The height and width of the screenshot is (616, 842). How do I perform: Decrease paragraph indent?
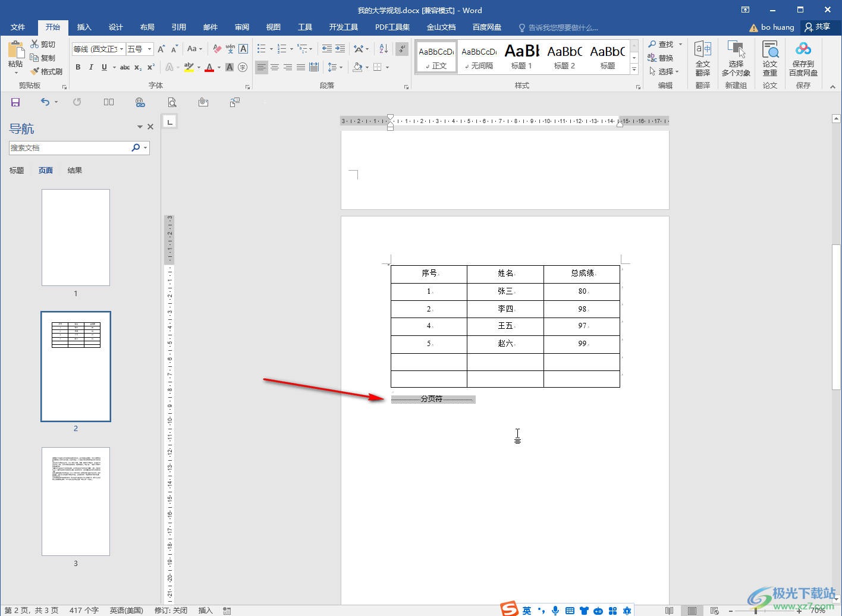coord(326,49)
